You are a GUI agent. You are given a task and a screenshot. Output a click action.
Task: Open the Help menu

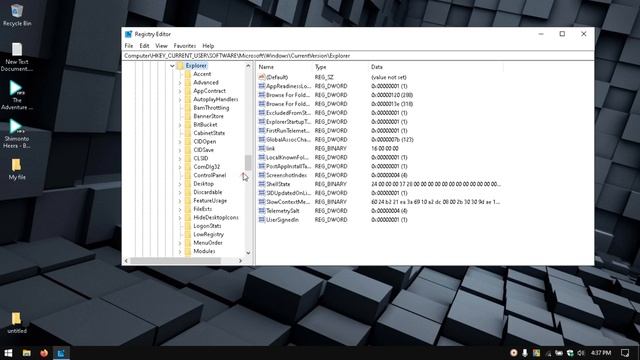(x=208, y=46)
